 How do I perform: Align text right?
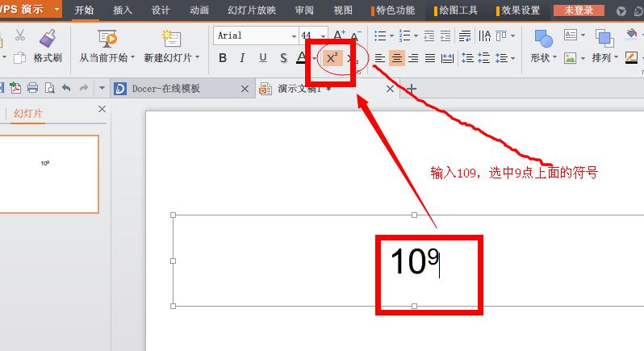(413, 58)
